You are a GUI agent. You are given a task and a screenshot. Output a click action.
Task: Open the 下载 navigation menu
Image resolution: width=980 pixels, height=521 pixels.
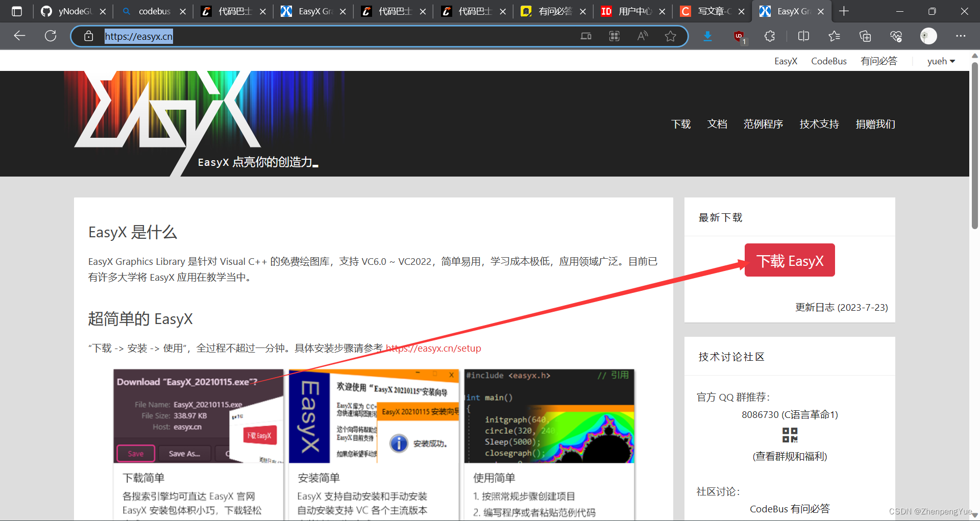coord(681,124)
